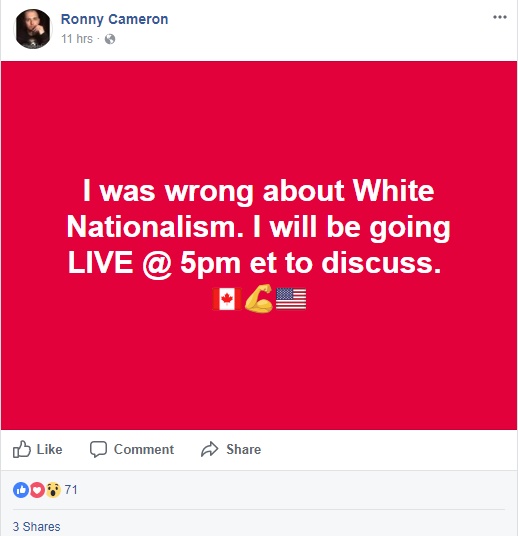Click the globe public privacy icon

point(110,39)
